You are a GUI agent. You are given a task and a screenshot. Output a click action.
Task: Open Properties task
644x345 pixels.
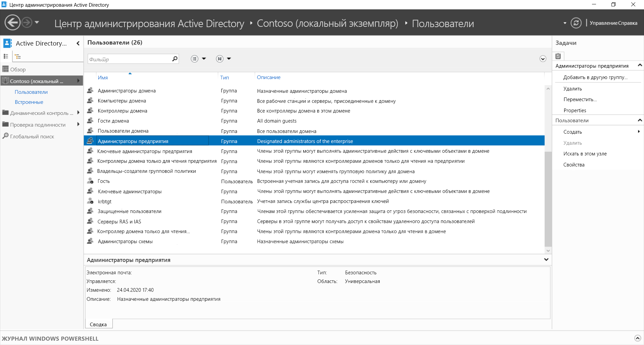click(575, 111)
